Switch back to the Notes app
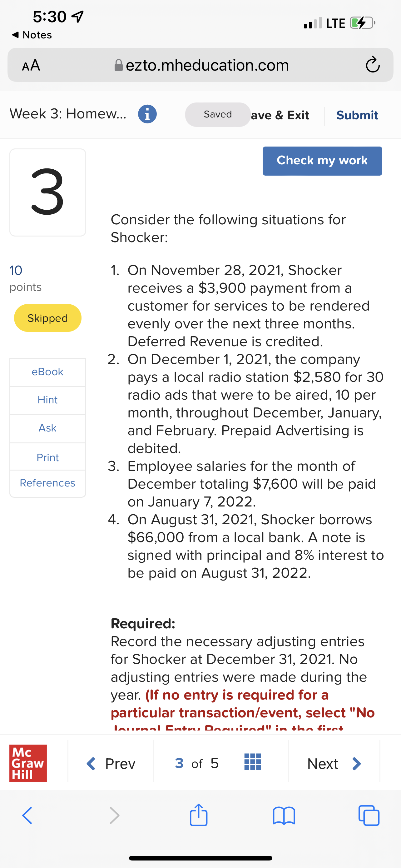401x868 pixels. click(x=31, y=35)
